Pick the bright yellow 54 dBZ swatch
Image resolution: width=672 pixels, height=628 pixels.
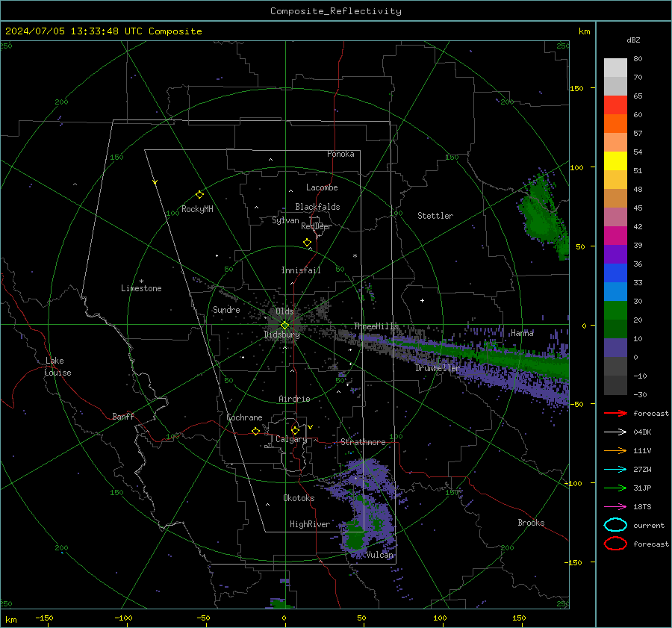coord(615,161)
